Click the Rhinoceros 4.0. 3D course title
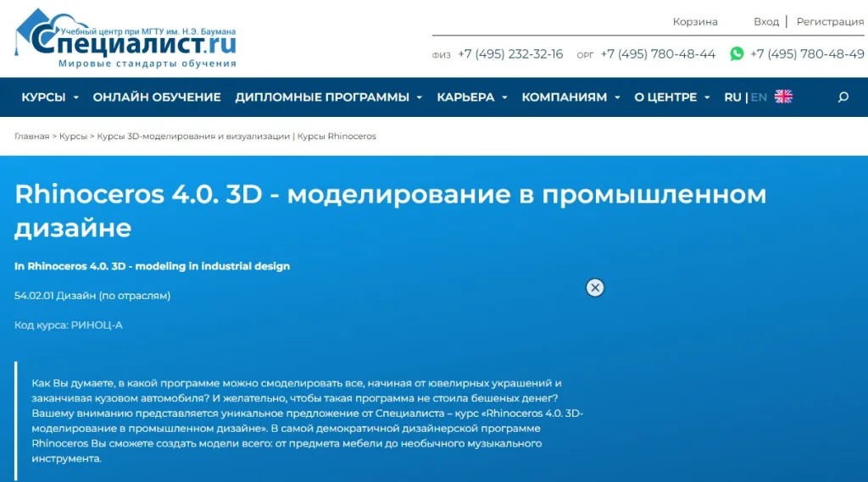The image size is (868, 482). [x=390, y=211]
